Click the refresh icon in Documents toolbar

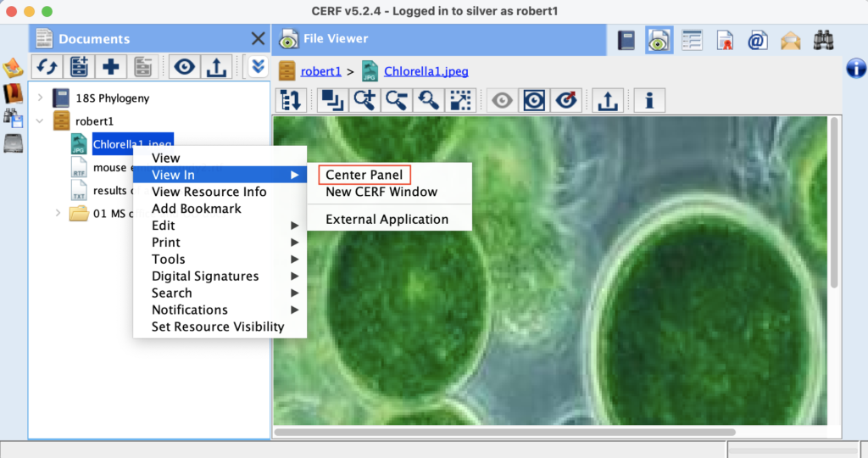point(47,67)
